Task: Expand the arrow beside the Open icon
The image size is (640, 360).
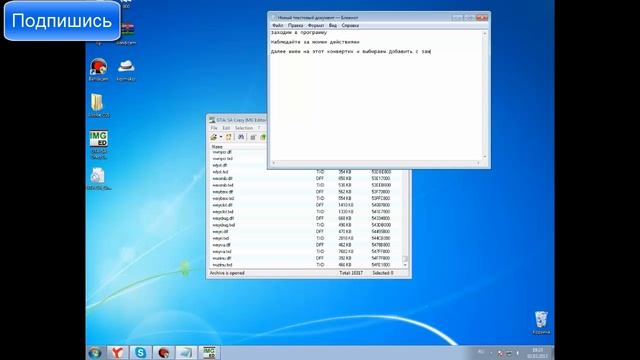Action: pyautogui.click(x=220, y=137)
